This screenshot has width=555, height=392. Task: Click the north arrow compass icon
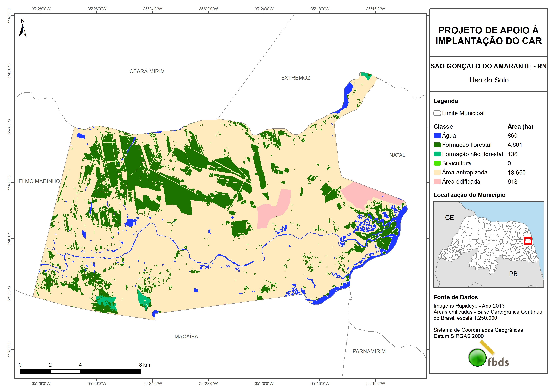pyautogui.click(x=22, y=30)
